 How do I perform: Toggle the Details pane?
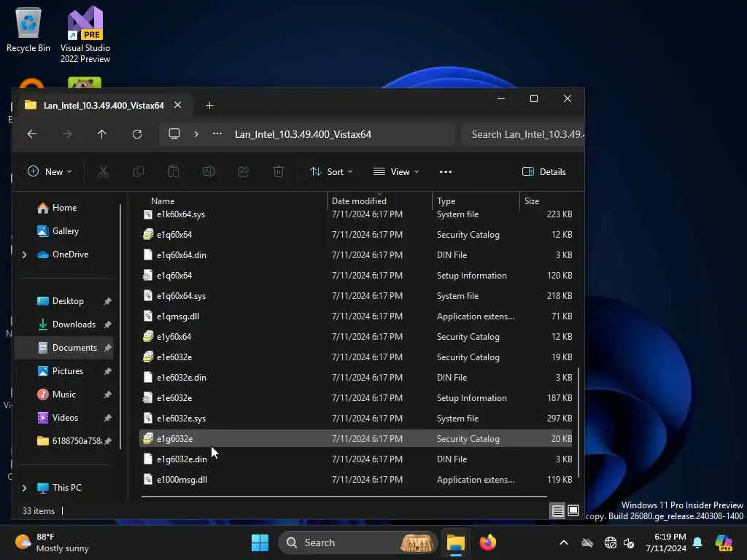(544, 172)
